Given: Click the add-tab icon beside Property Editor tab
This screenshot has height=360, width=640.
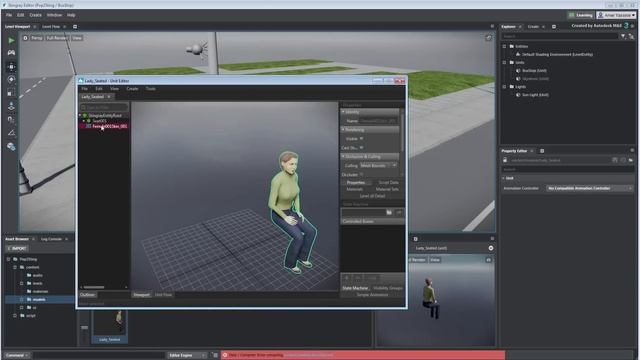Looking at the screenshot, I should click(542, 151).
